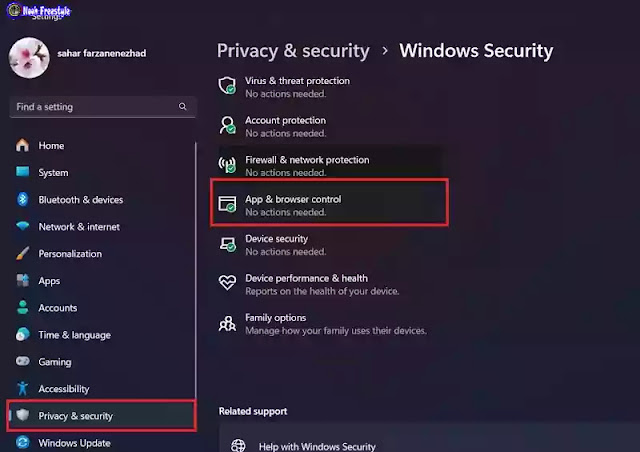Open Windows Update page
This screenshot has height=452, width=640.
pos(101,443)
